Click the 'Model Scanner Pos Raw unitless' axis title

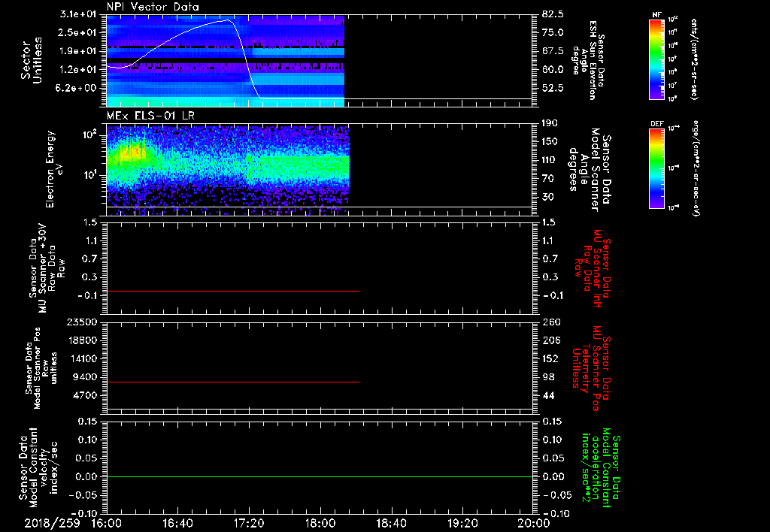[42, 368]
